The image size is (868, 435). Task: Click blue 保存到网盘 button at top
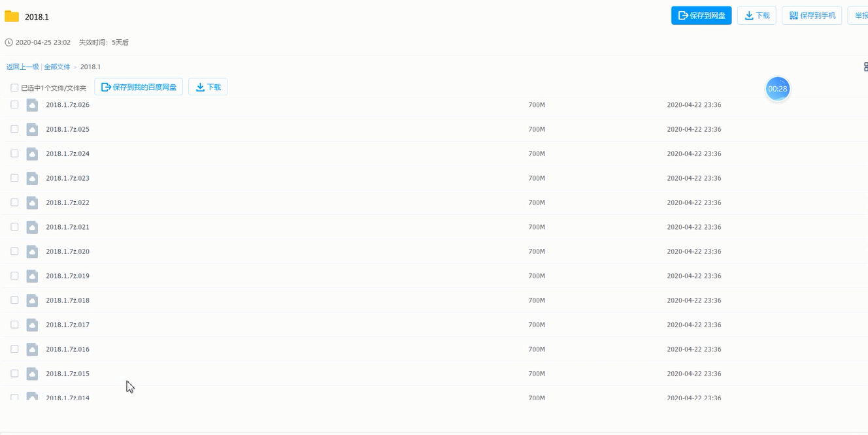[x=701, y=16]
